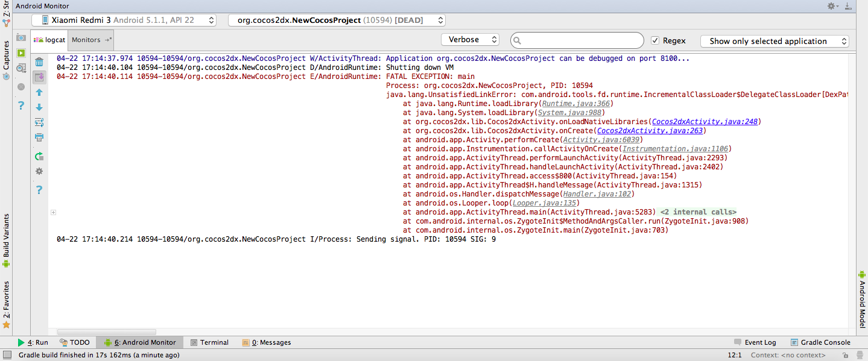
Task: Open the Captures side panel
Action: tap(6, 59)
